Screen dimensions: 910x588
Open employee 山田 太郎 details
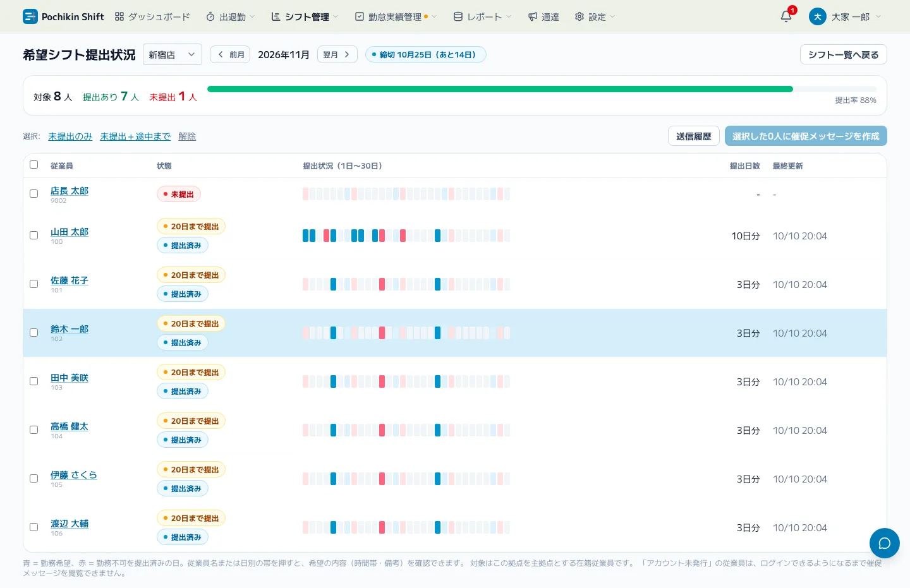(x=70, y=232)
